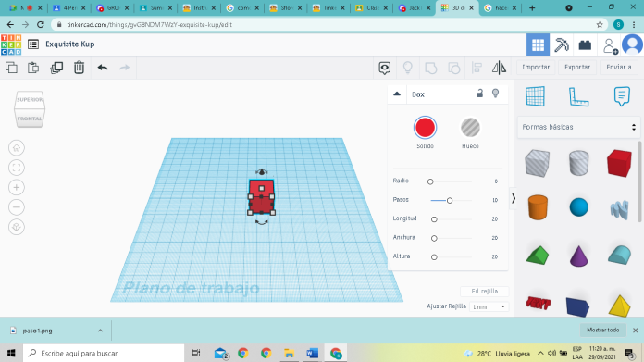Click the Tinkercad logo

(x=11, y=44)
